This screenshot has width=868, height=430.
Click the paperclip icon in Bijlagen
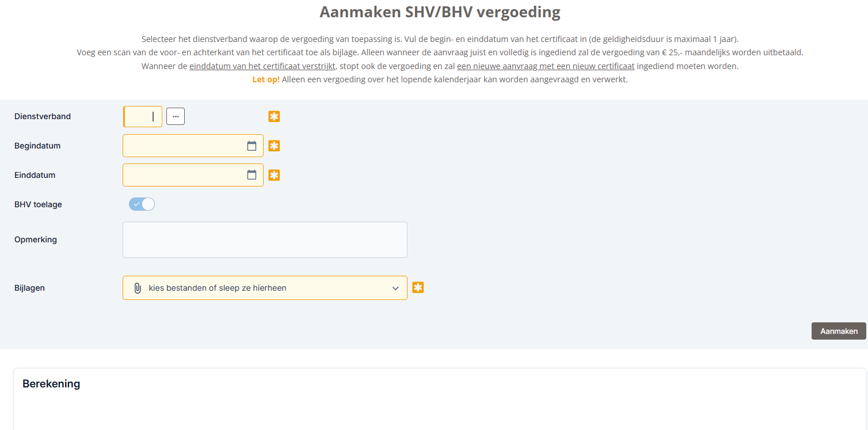(138, 288)
